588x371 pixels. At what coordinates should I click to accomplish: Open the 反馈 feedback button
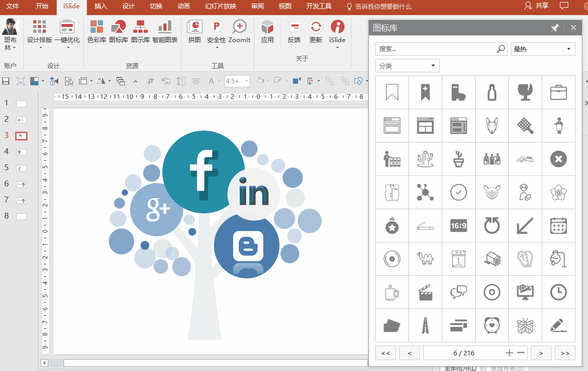(x=294, y=32)
